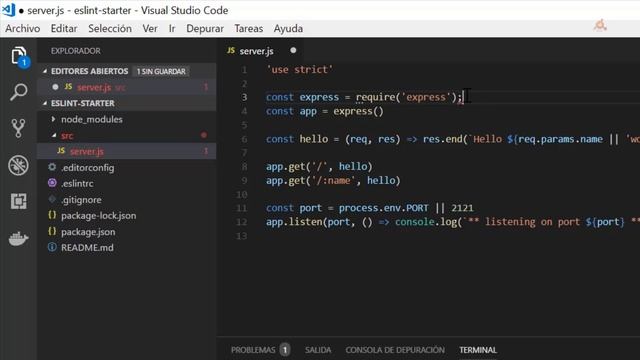
Task: Open the Archivo menu
Action: (x=23, y=29)
